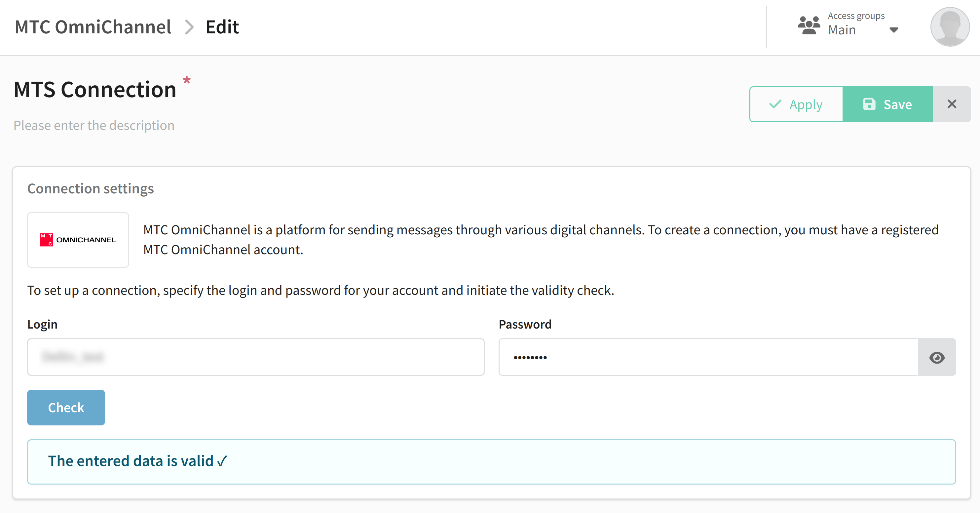Click the Password field label
Screen dimensions: 980x513
525,324
